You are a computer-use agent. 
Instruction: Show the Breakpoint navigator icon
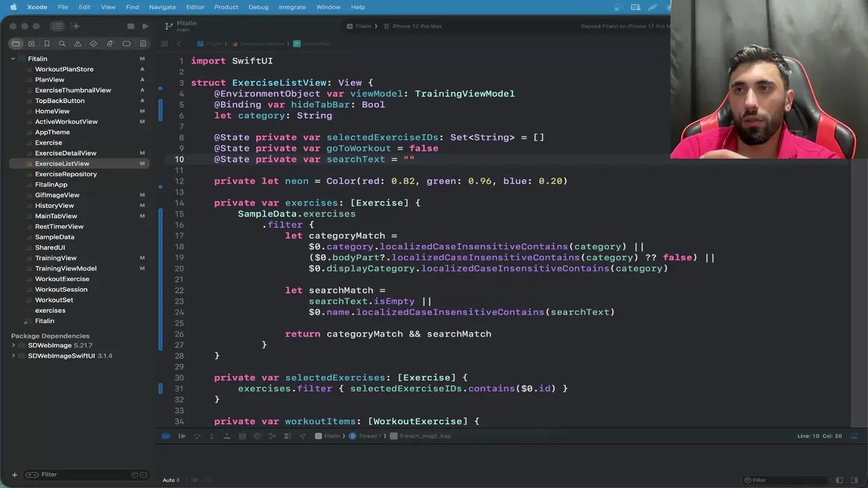tap(126, 43)
